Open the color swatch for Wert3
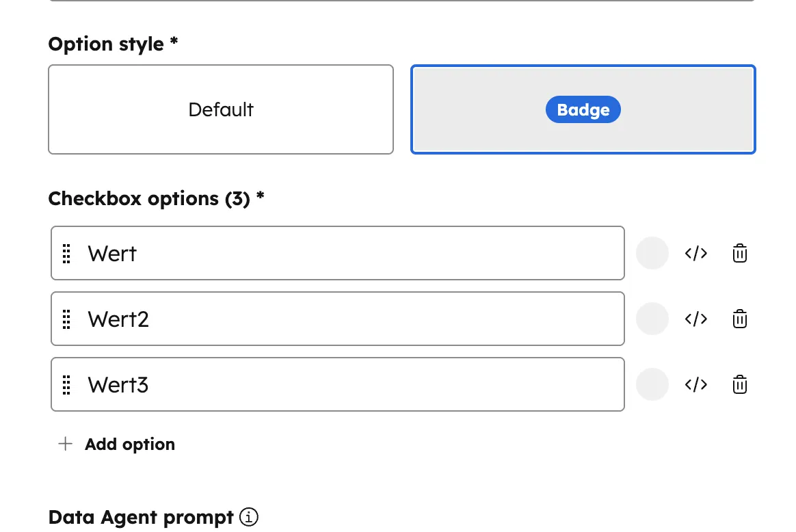The width and height of the screenshot is (796, 532). 652,384
